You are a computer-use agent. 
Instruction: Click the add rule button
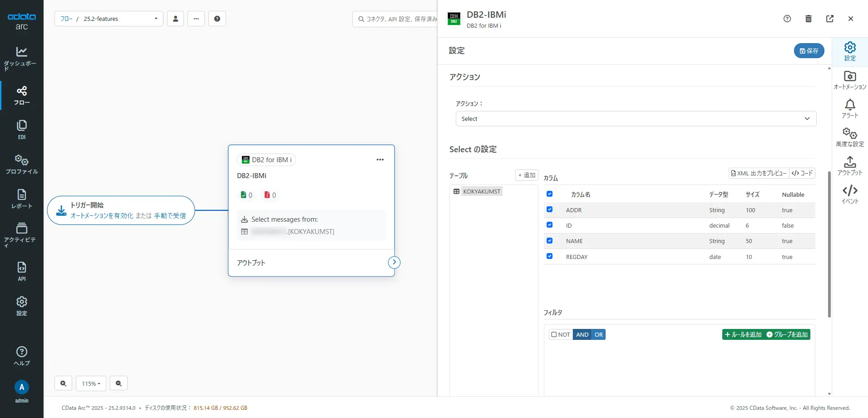tap(743, 334)
